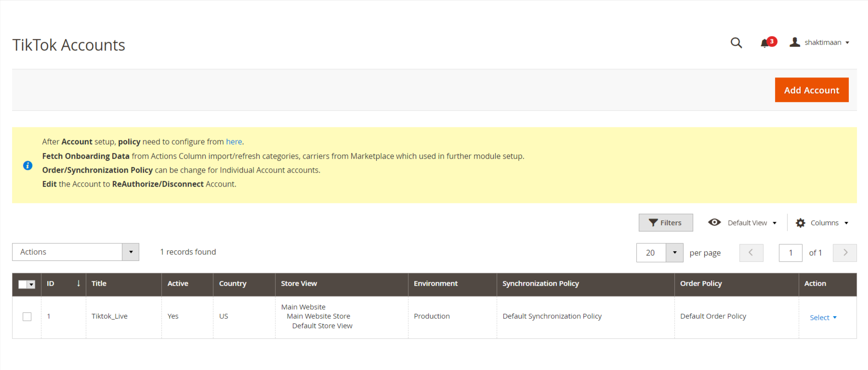Click the Columns gear icon

[x=801, y=223]
